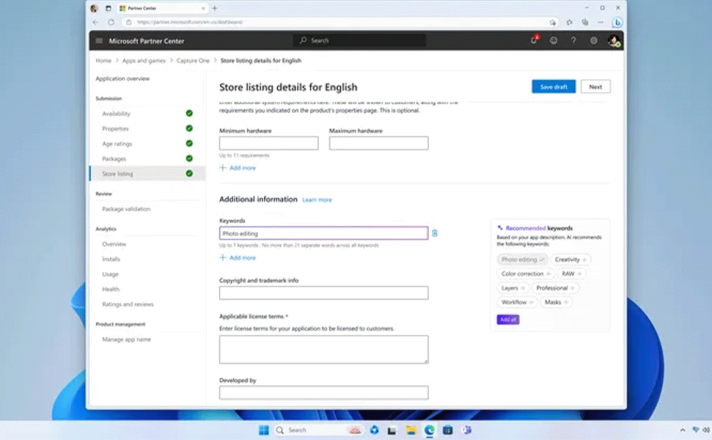Delete the Photo editing keyword
Image resolution: width=712 pixels, height=440 pixels.
[435, 233]
